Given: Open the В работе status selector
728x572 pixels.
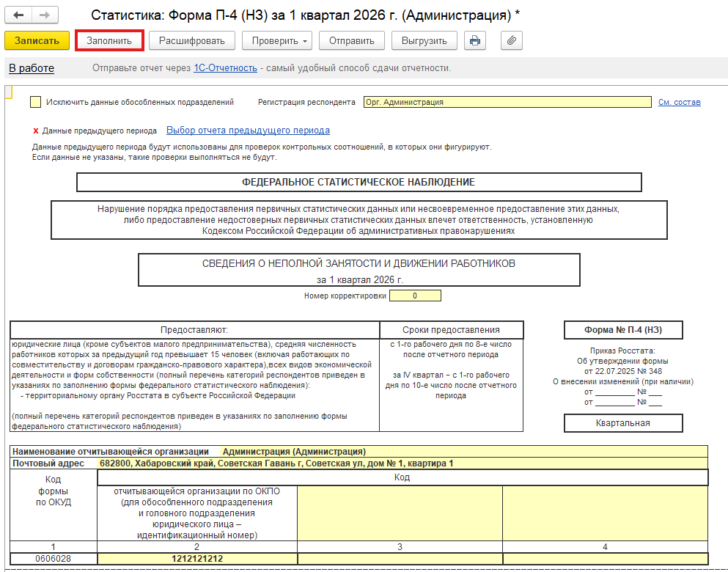Looking at the screenshot, I should (x=32, y=68).
